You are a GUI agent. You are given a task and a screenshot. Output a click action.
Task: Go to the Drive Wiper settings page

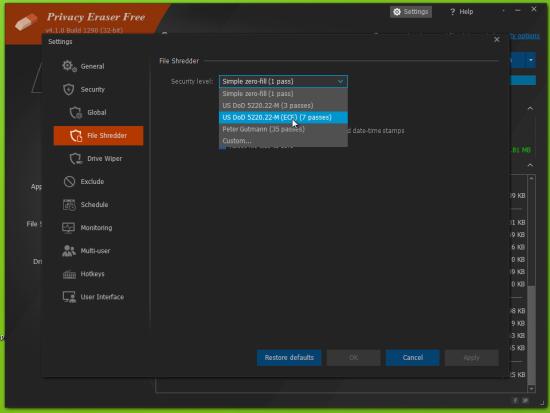(x=98, y=159)
